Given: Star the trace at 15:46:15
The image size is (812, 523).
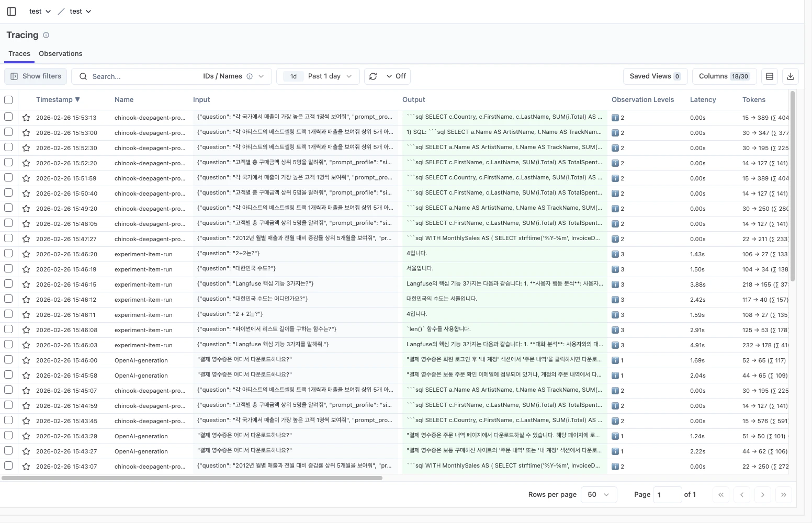Looking at the screenshot, I should point(26,285).
